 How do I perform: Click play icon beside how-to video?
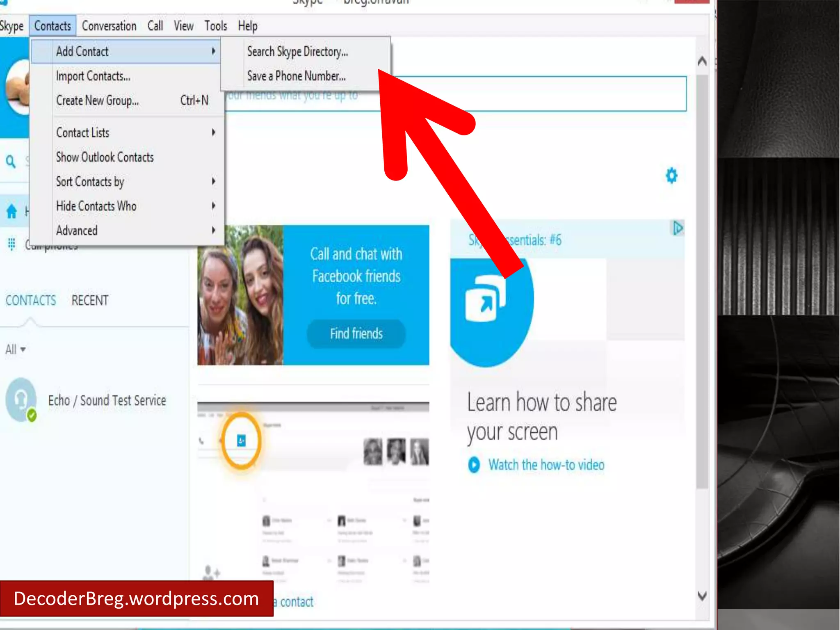pyautogui.click(x=474, y=465)
